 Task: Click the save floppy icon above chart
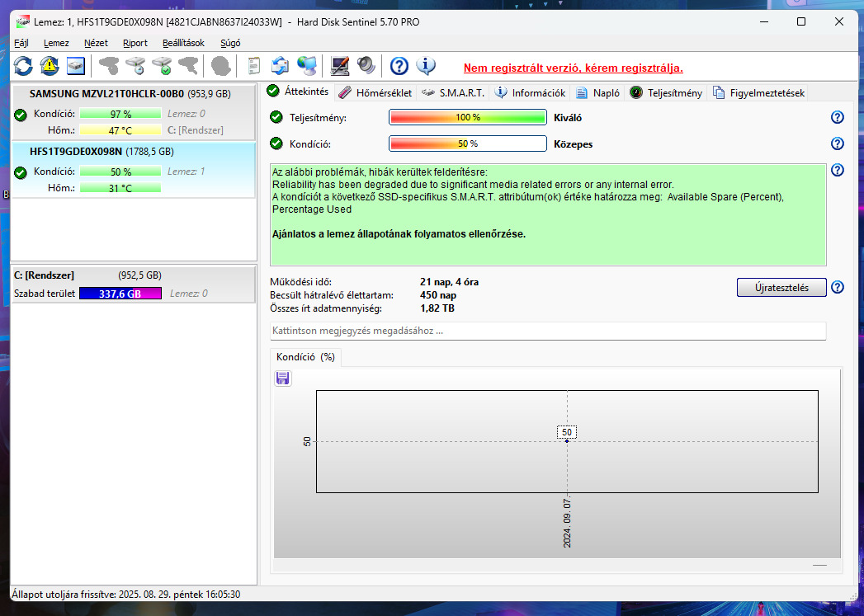click(283, 379)
